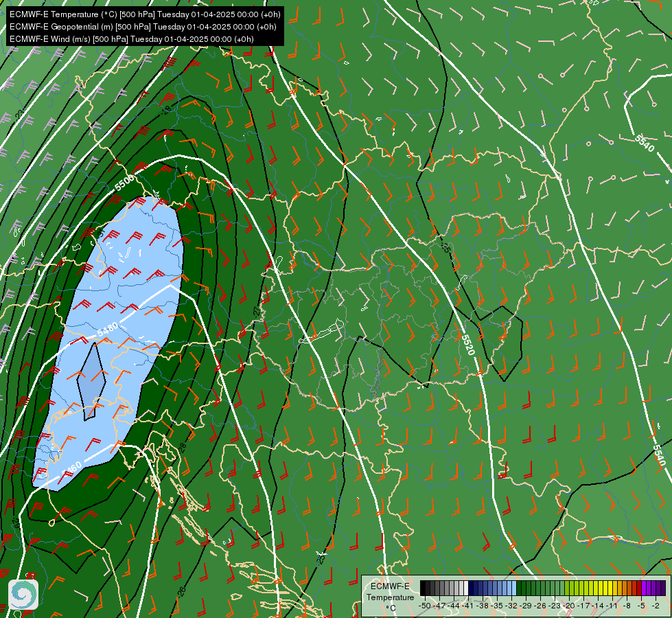The image size is (672, 618).
Task: Click the purple swatch at the legend's warm end
Action: [663, 588]
